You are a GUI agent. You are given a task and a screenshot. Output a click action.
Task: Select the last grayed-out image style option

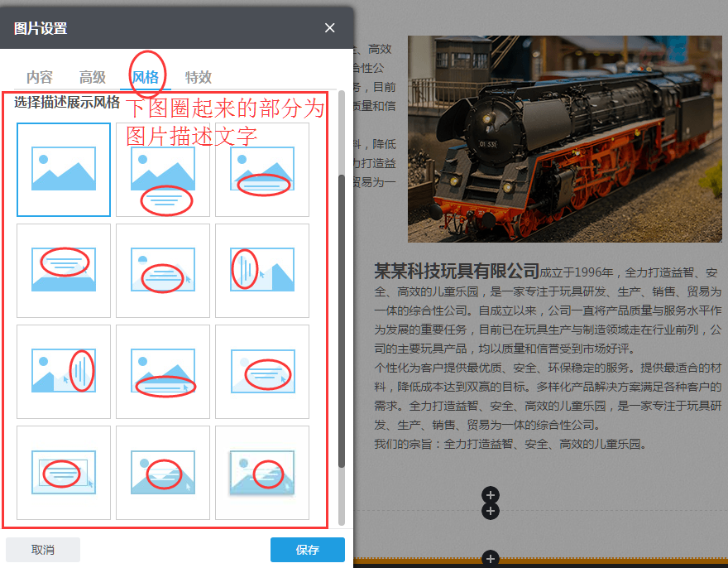point(262,472)
